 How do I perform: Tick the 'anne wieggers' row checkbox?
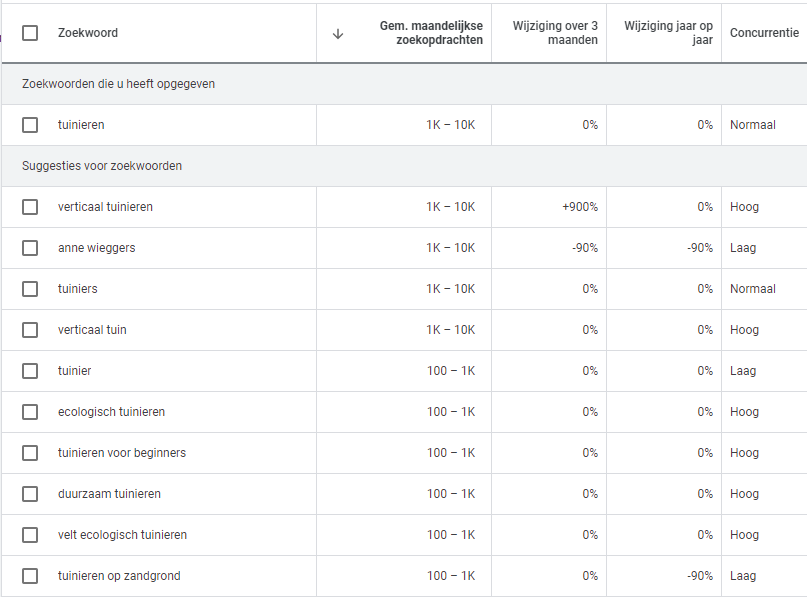tap(30, 248)
